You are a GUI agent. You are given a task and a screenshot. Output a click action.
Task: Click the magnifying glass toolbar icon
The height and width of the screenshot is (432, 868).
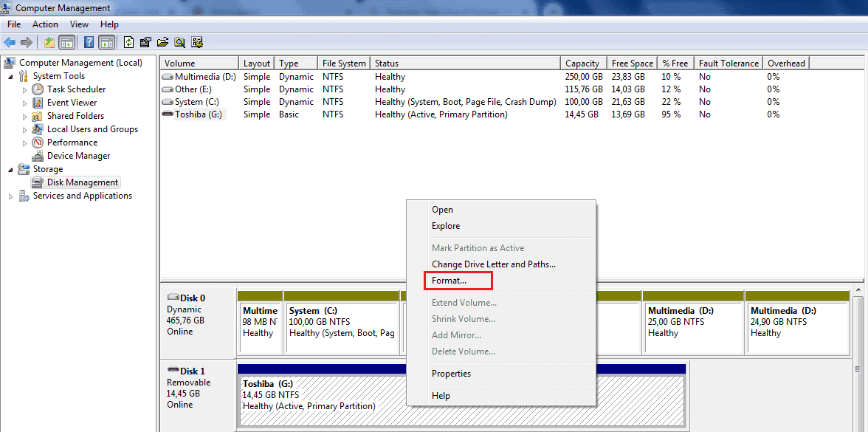(x=180, y=42)
